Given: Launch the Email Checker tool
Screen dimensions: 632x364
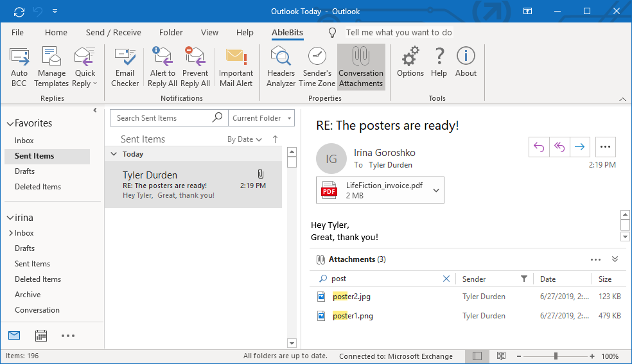Looking at the screenshot, I should point(125,67).
